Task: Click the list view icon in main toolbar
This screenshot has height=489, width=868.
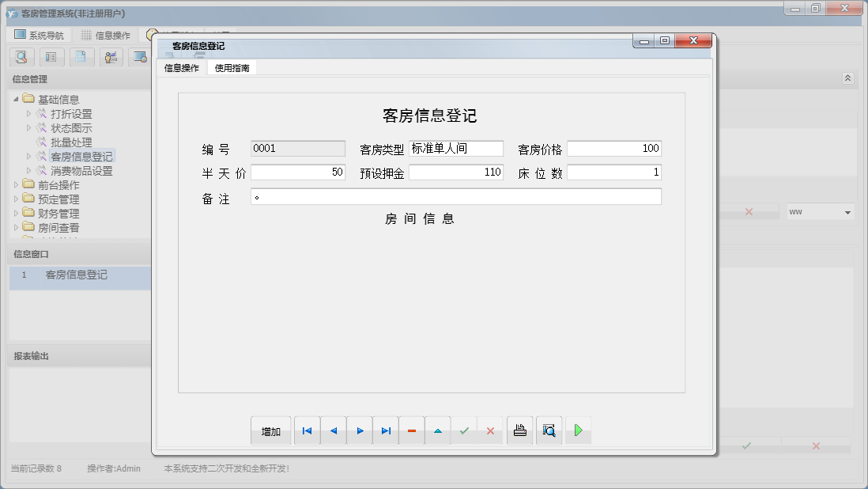Action: tap(51, 57)
